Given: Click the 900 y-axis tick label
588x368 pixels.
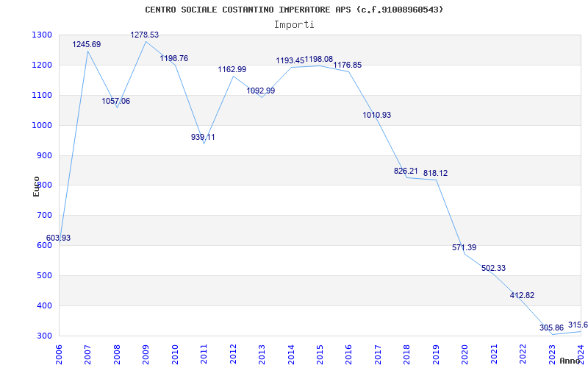Looking at the screenshot, I should 44,155.
